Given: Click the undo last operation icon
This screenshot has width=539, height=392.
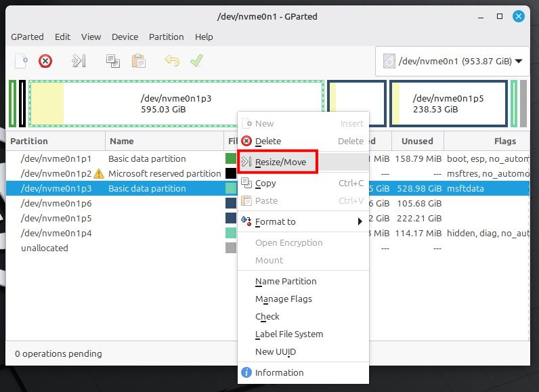Looking at the screenshot, I should tap(172, 61).
